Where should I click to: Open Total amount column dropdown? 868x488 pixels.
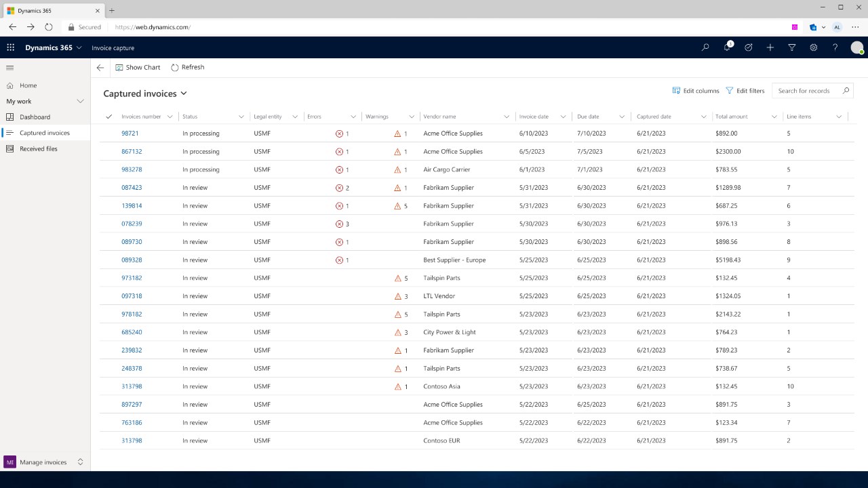774,117
